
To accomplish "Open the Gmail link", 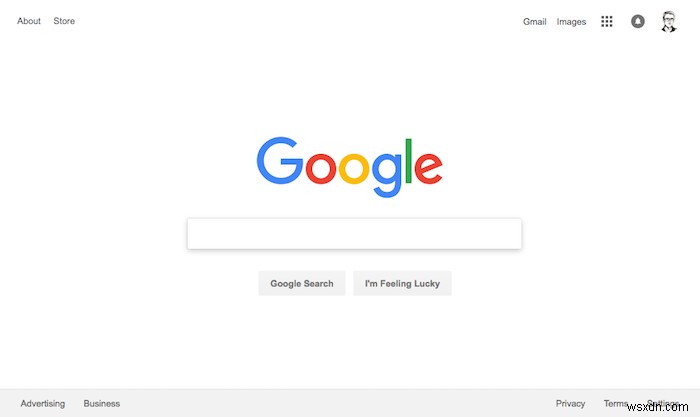I will pos(534,21).
